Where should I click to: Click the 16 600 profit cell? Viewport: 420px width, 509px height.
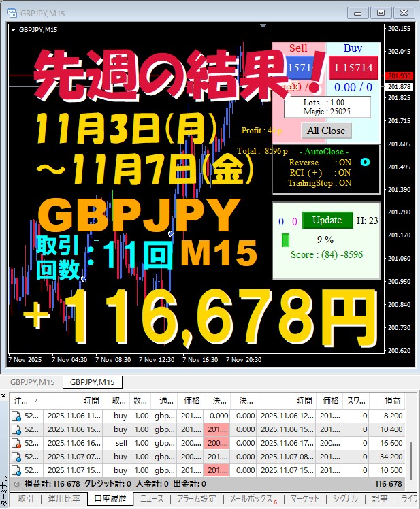click(x=387, y=443)
